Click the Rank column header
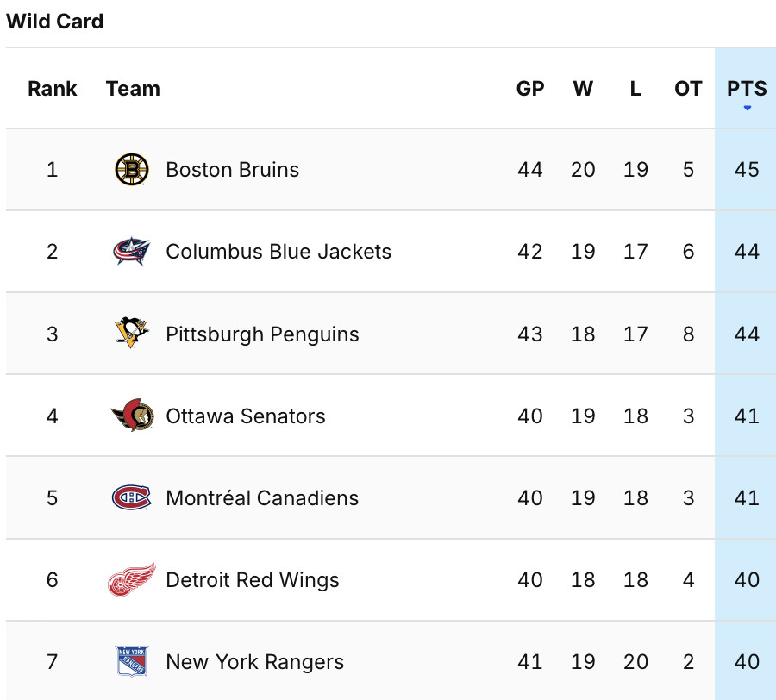 click(53, 89)
